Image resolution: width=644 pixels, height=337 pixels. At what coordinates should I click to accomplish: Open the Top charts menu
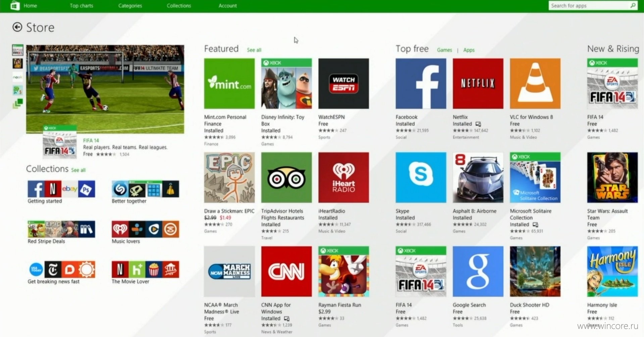point(82,6)
